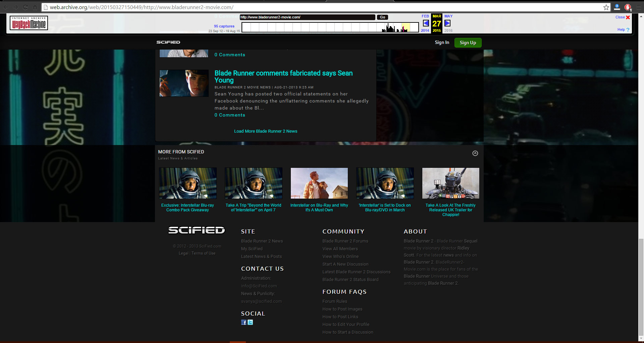Click the Wayback Machine logo

29,23
